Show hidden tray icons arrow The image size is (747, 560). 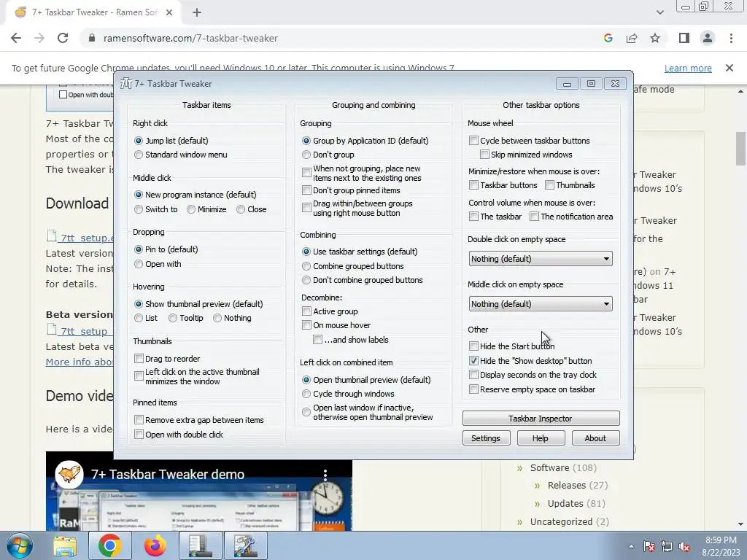[x=631, y=546]
